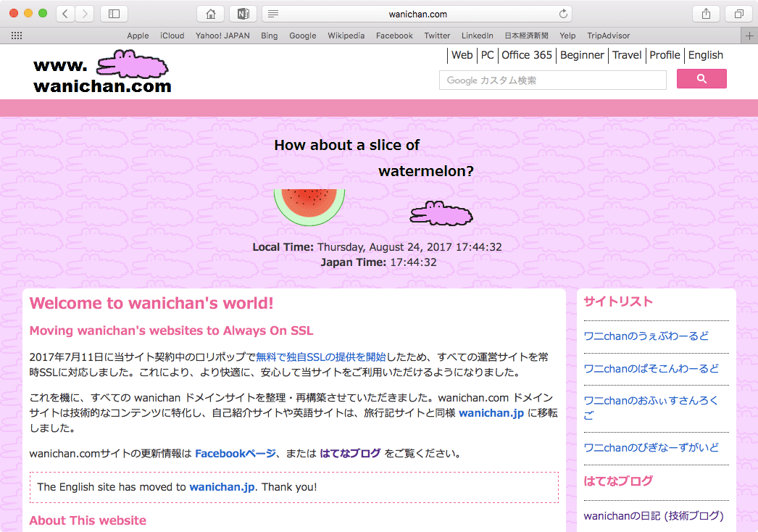Click the サイトリスト sidebar heading
The height and width of the screenshot is (532, 758).
[x=618, y=302]
